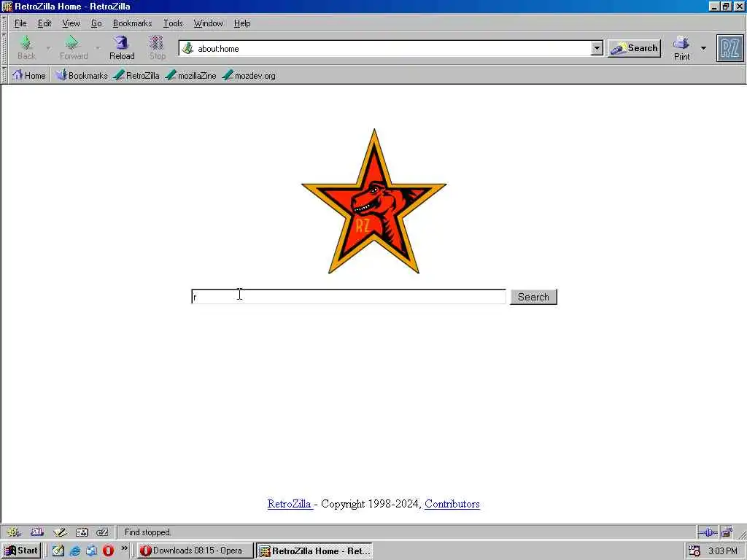Click the taskbar clock showing 3:03 PM
Image resolution: width=747 pixels, height=560 pixels.
(x=722, y=551)
